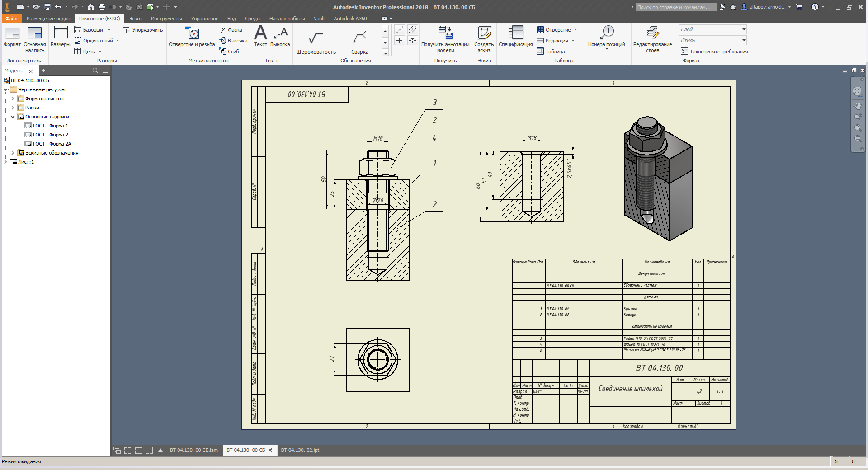Screen dimensions: 868x470
Task: Open the Управление ribbon tab
Action: click(205, 19)
